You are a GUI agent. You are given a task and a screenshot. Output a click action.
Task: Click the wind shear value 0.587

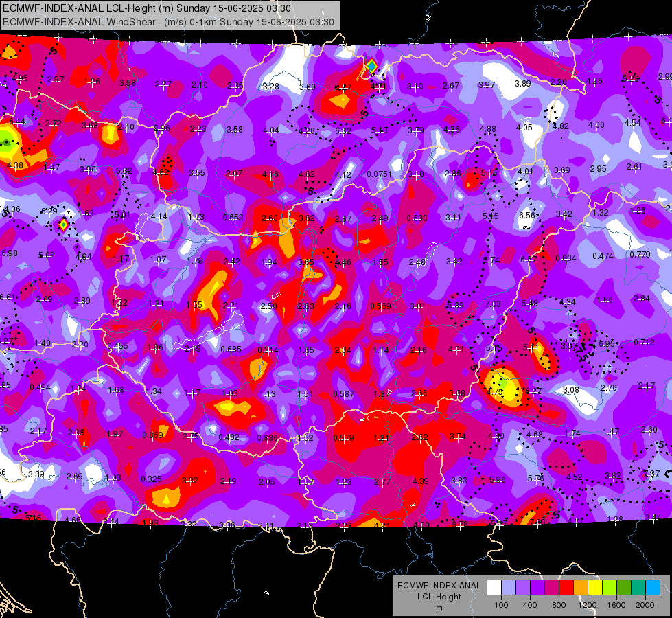tap(344, 393)
